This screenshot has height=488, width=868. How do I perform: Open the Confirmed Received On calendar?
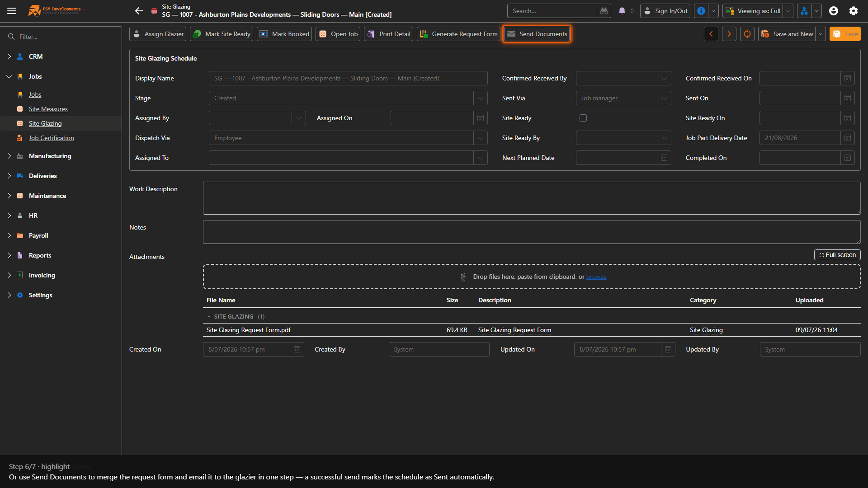tap(848, 78)
